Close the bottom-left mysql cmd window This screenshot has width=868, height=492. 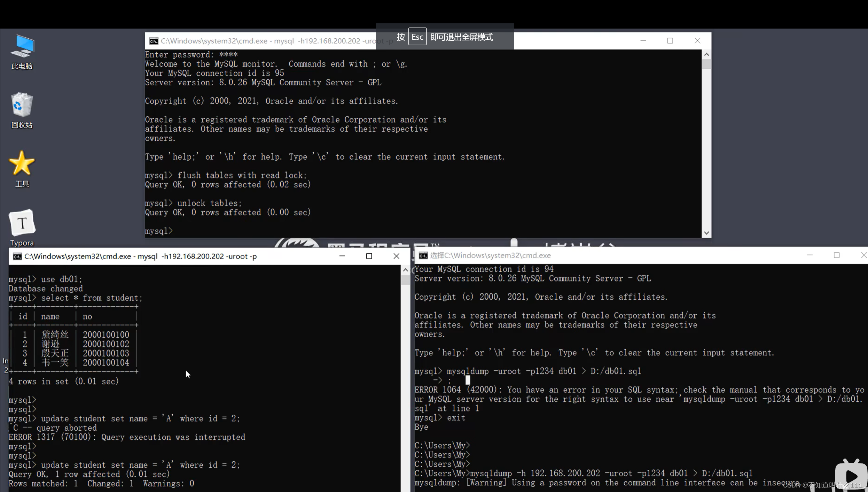coord(396,256)
